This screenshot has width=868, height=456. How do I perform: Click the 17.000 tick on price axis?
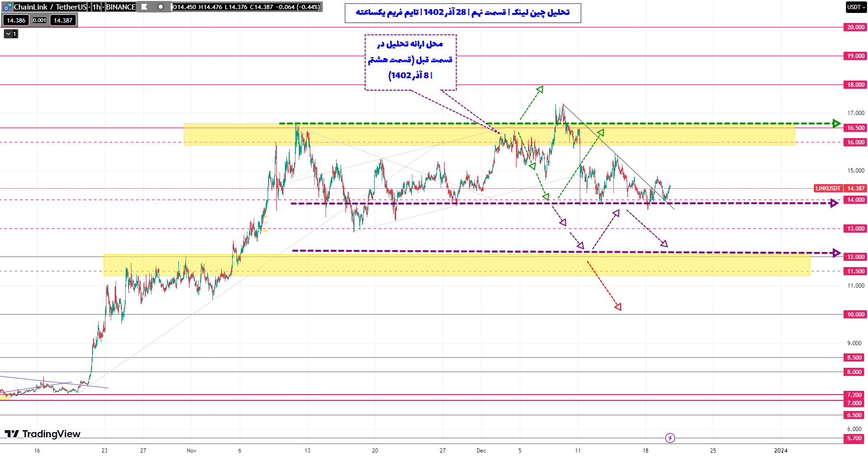pyautogui.click(x=856, y=113)
